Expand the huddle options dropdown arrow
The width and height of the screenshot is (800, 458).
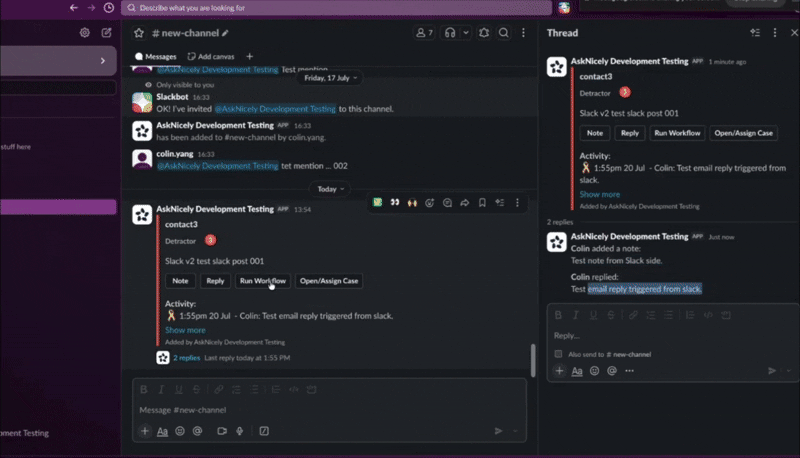click(465, 33)
